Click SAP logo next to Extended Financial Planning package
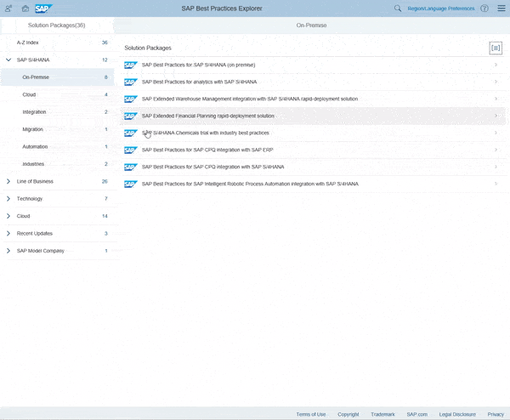Viewport: 510px width, 420px height. click(x=131, y=116)
